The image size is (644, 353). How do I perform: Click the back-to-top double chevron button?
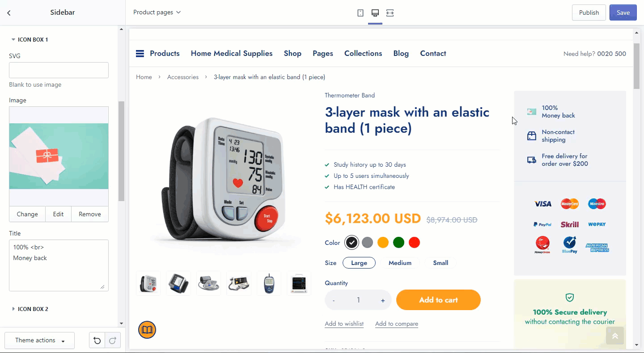tap(615, 336)
